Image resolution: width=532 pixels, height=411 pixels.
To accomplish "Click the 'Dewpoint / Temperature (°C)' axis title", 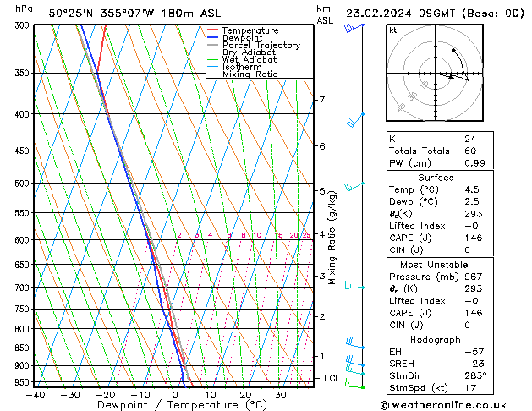I will (182, 405).
